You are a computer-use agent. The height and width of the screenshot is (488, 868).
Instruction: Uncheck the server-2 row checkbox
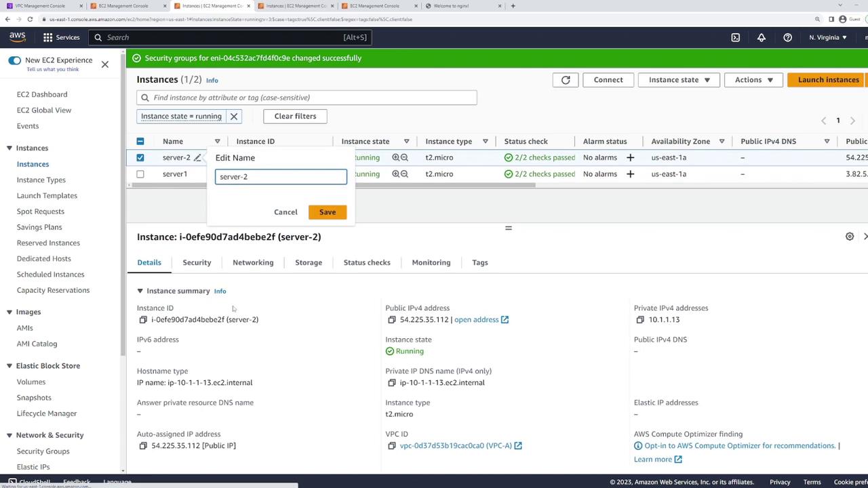(x=140, y=158)
